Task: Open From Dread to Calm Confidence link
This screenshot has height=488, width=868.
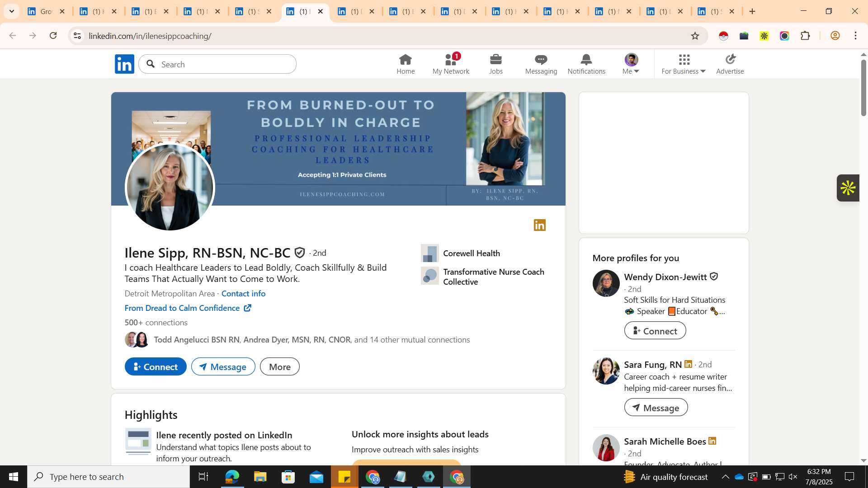Action: pos(188,308)
